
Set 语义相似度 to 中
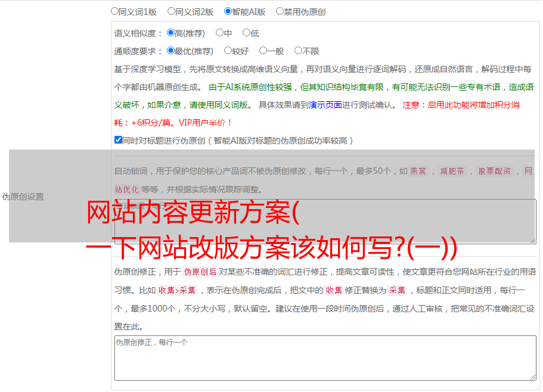pyautogui.click(x=219, y=33)
